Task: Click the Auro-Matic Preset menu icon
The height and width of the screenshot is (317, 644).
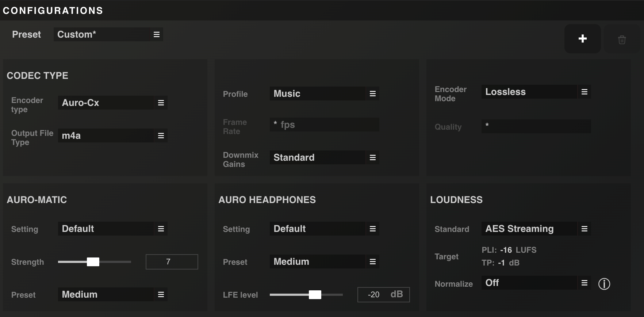Action: pos(161,294)
